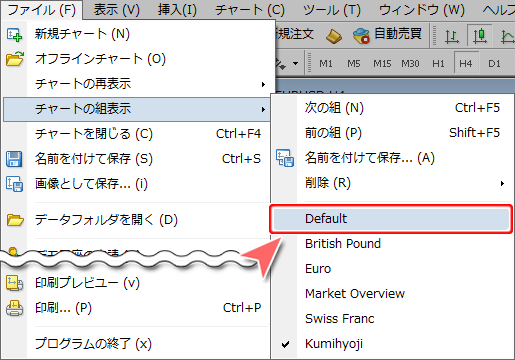This screenshot has height=360, width=515.
Task: Click the open data folder icon
Action: pos(15,220)
